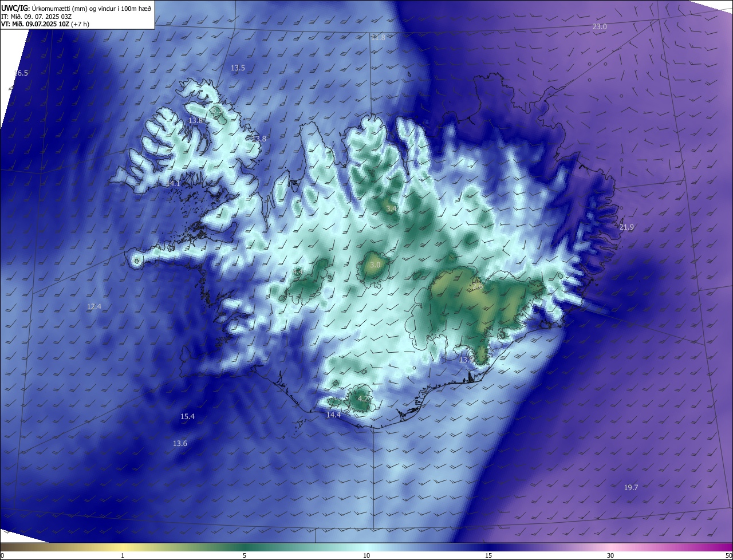Click the '50' tick on the color scale
Viewport: 733px width, 560px height.
pos(728,555)
